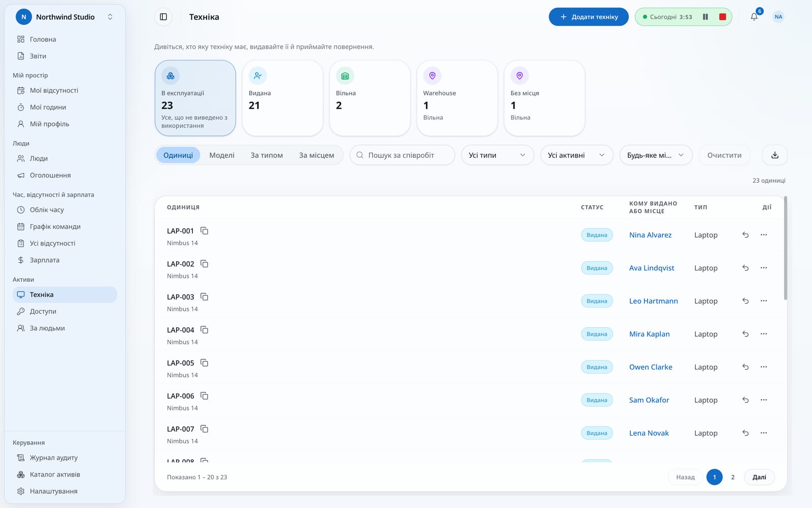Download the equipment list export
This screenshot has height=508, width=812.
tap(775, 155)
